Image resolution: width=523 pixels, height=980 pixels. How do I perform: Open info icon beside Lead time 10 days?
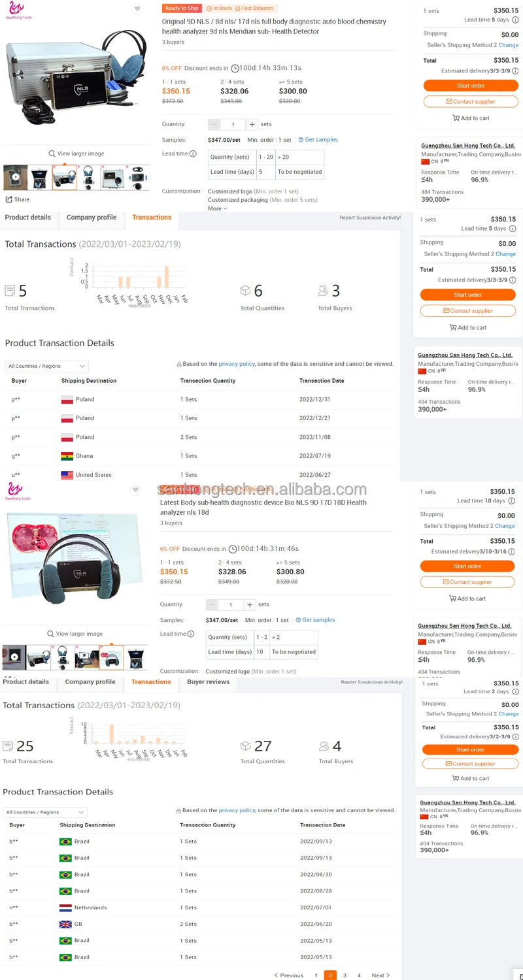(x=512, y=501)
